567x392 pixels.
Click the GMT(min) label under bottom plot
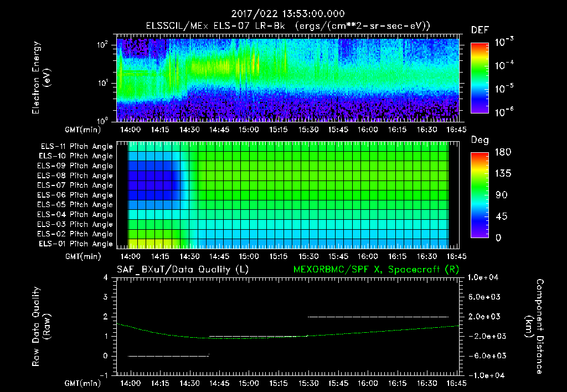point(83,383)
